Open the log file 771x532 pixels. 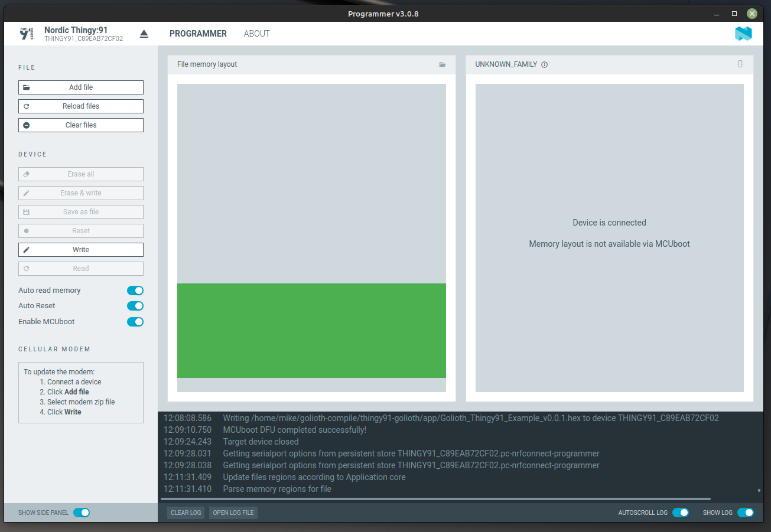(233, 513)
